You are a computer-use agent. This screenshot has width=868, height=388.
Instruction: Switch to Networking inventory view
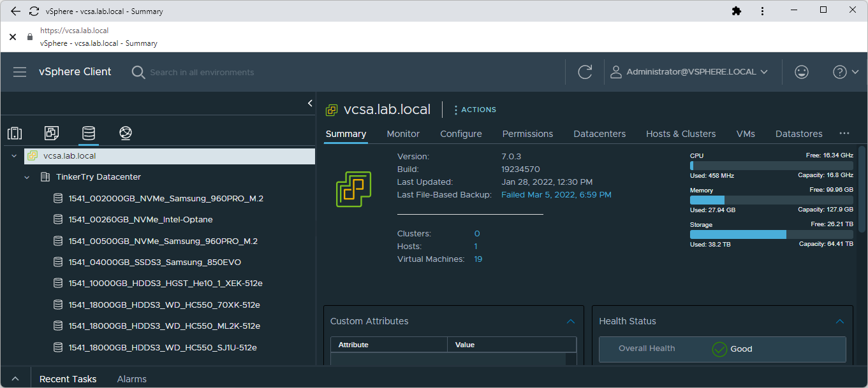(126, 133)
